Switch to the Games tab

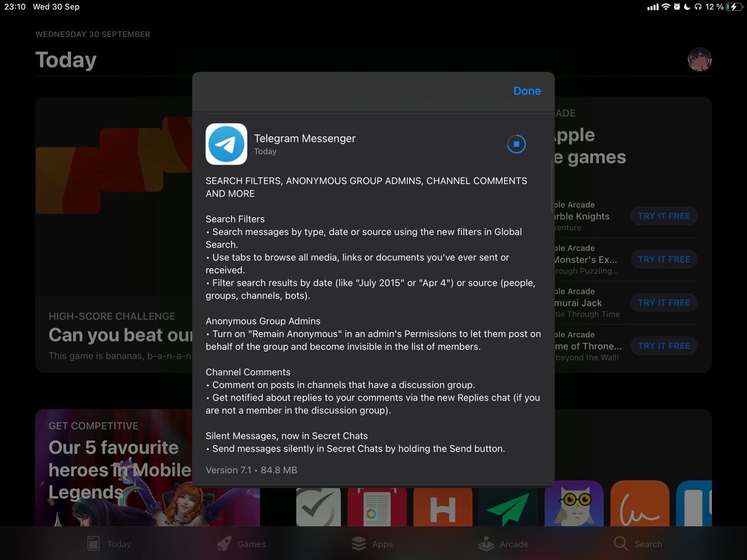[x=241, y=544]
